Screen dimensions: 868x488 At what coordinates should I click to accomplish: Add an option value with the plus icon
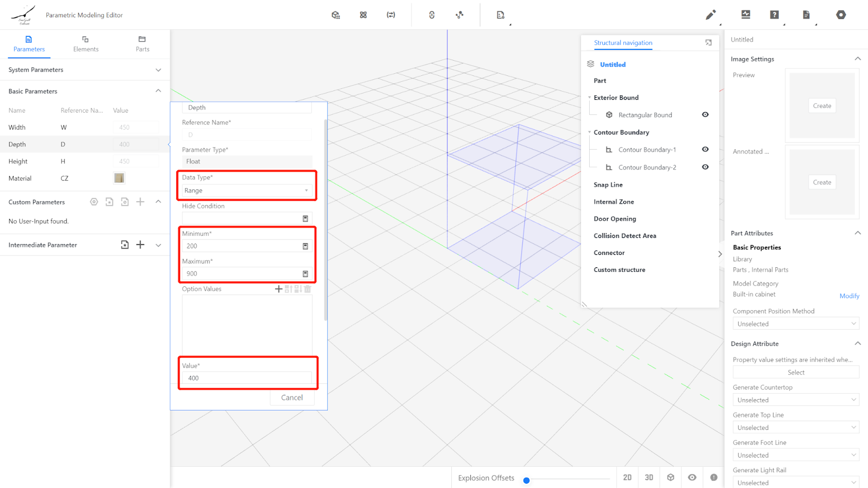(278, 289)
